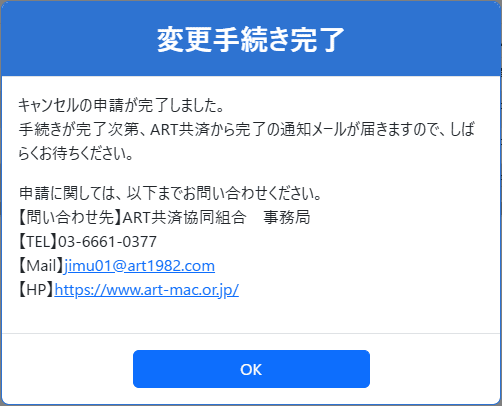The height and width of the screenshot is (406, 502).
Task: Click the 【Mail】 label
Action: point(41,266)
